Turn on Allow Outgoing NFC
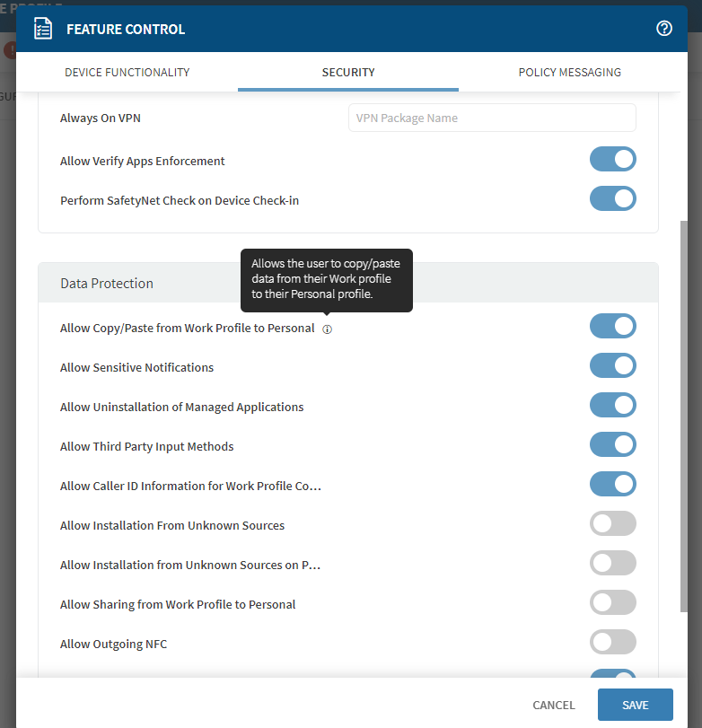Viewport: 702px width, 728px height. (612, 643)
